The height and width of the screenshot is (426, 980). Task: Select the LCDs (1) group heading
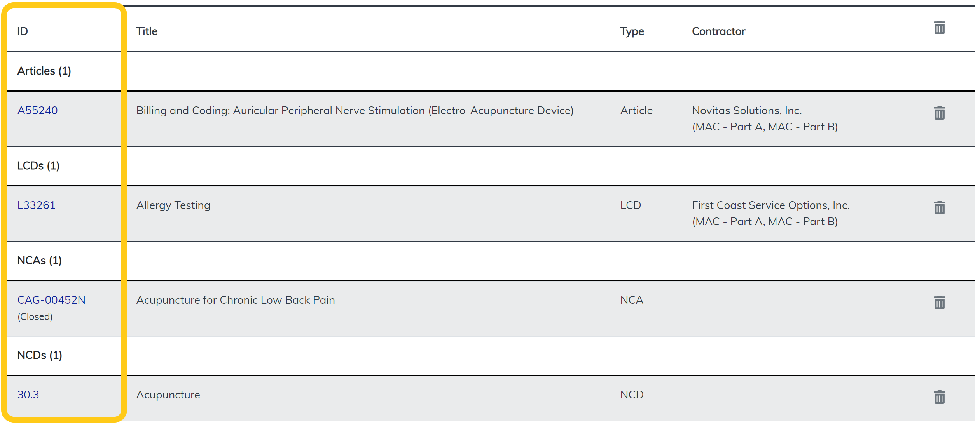pos(38,166)
